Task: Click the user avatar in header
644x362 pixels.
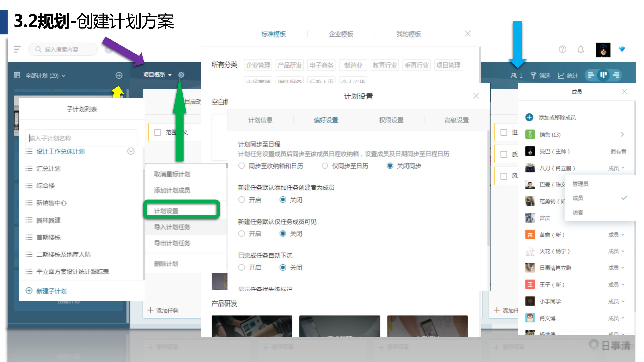Action: [x=603, y=50]
